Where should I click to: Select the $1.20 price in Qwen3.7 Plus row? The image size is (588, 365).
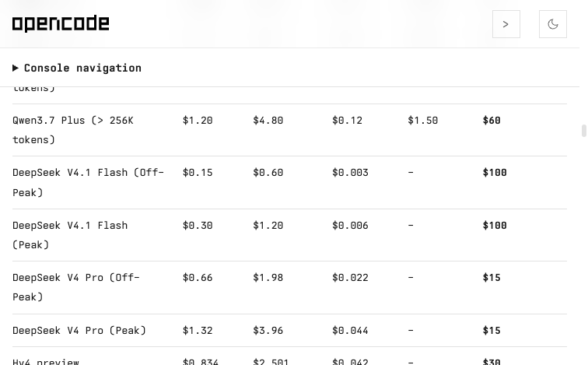pyautogui.click(x=198, y=121)
